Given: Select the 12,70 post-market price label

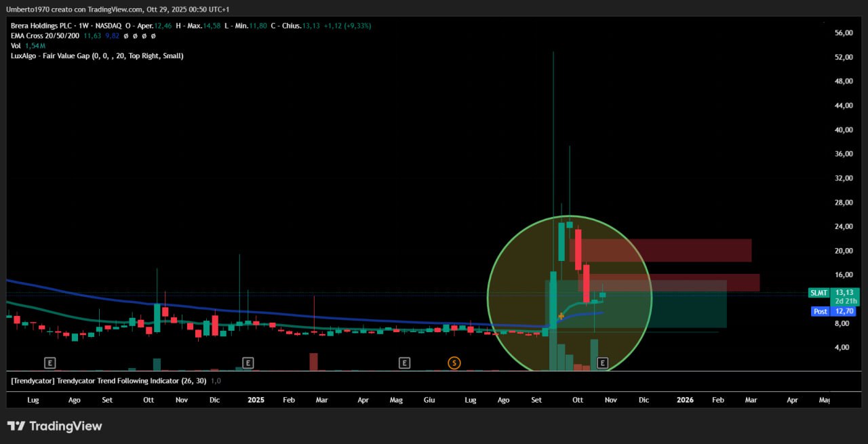Looking at the screenshot, I should click(844, 311).
